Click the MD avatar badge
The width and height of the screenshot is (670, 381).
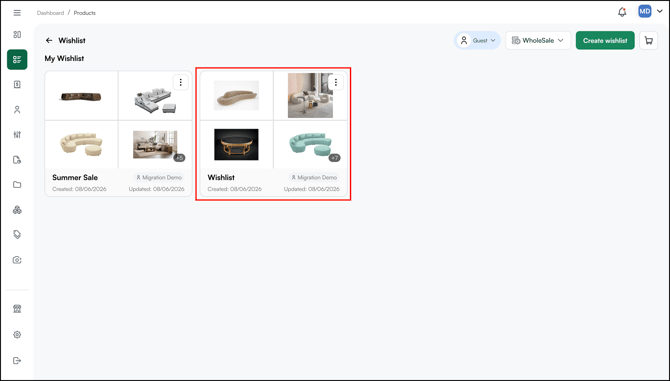(x=645, y=12)
